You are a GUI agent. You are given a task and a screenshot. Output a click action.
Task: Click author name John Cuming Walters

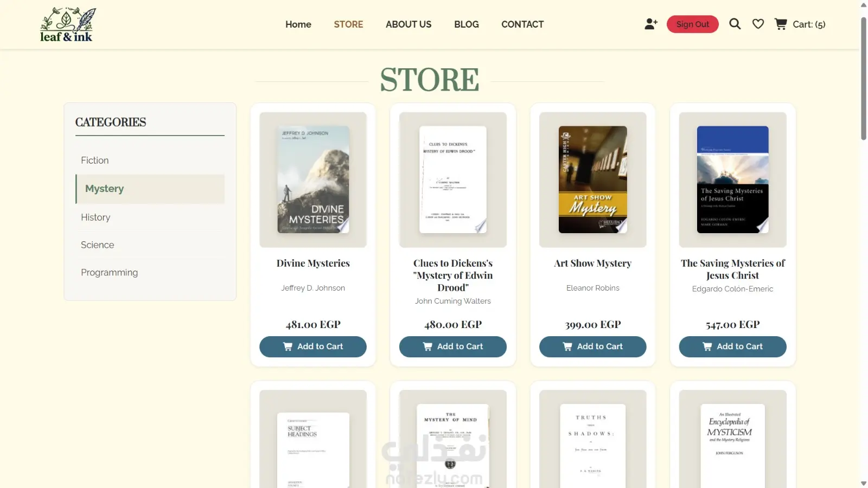[x=453, y=301]
